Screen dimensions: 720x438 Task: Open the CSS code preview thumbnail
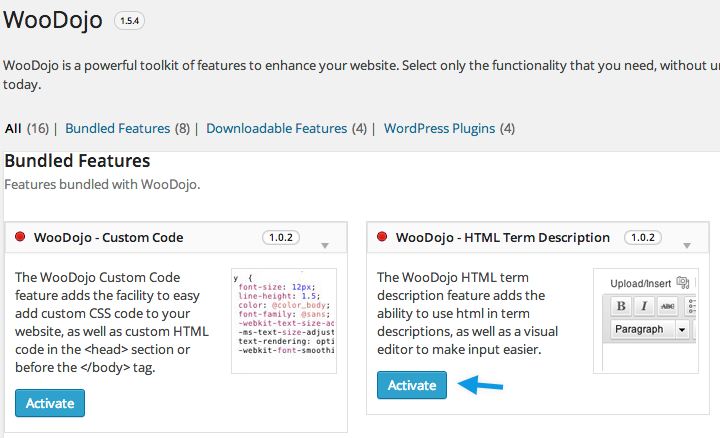tap(284, 321)
